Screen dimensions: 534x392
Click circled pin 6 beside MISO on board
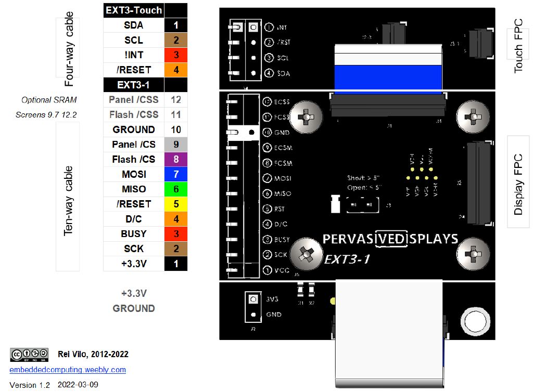point(267,193)
